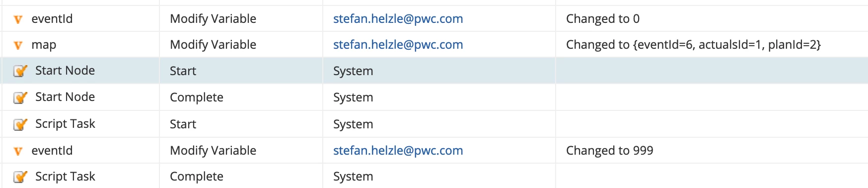Screen dimensions: 868x188
Task: Click the Script Task name with Start action
Action: [65, 124]
